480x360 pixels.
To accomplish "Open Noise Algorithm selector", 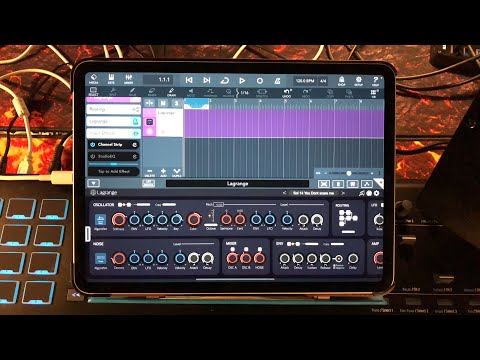I will (100, 259).
